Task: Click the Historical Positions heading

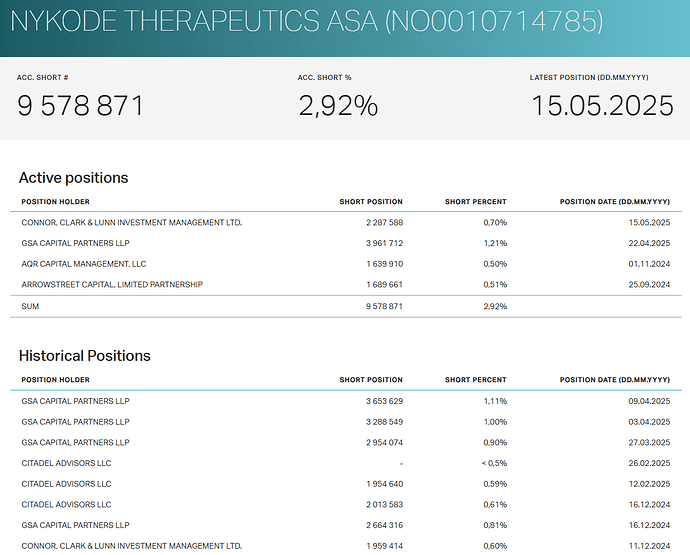Action: pyautogui.click(x=84, y=356)
